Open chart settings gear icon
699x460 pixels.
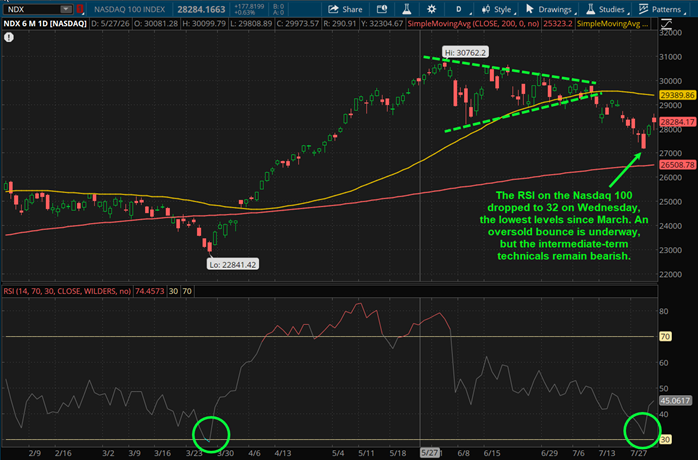[x=431, y=9]
